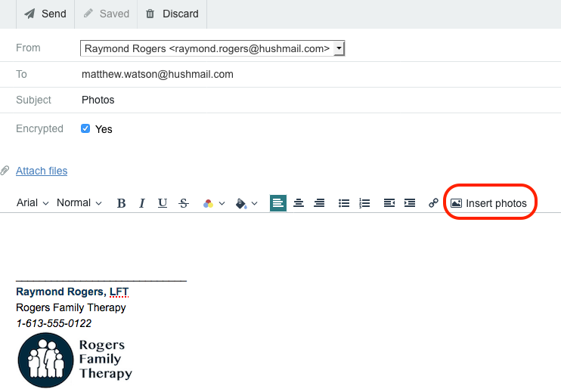This screenshot has height=392, width=561.
Task: Insert a hyperlink
Action: pos(433,203)
